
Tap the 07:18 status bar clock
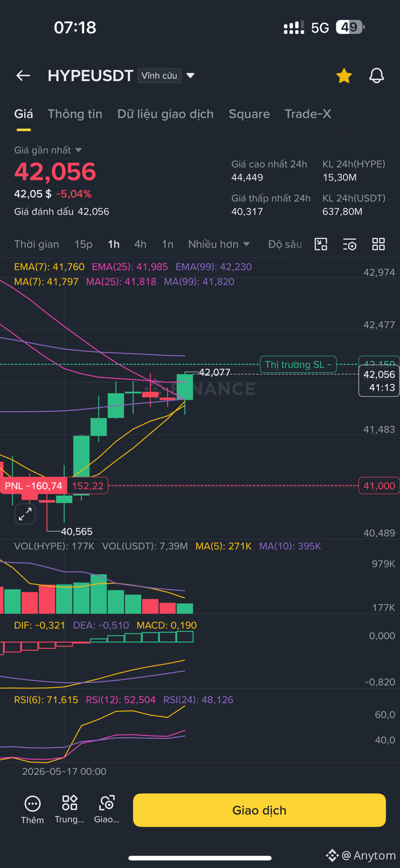pos(75,28)
